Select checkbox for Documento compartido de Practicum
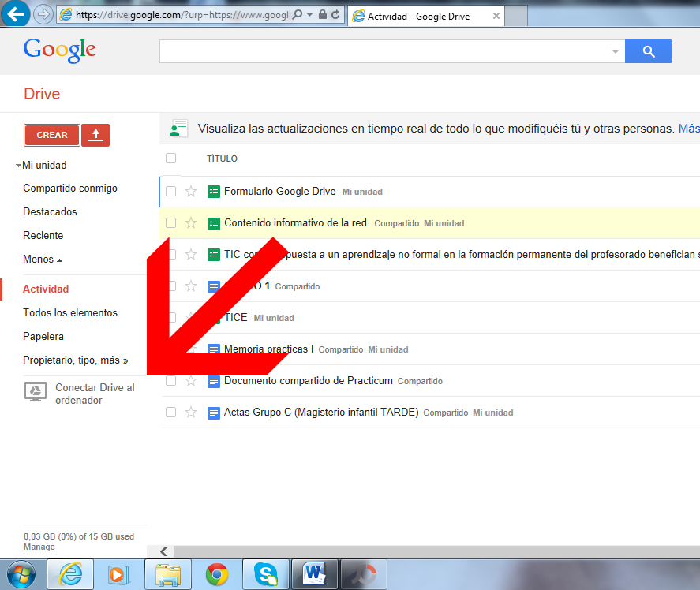700x590 pixels. click(171, 381)
